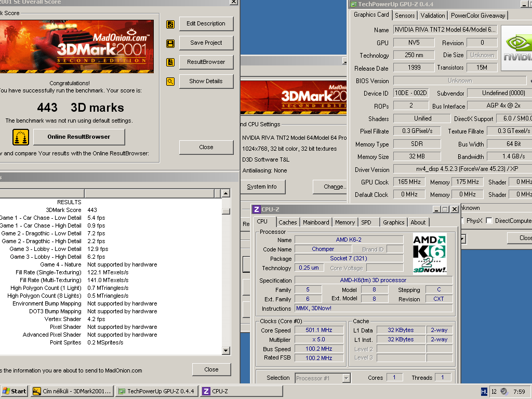The image size is (532, 399).
Task: Click the '443' 3DMark Score result row
Action: point(111,210)
